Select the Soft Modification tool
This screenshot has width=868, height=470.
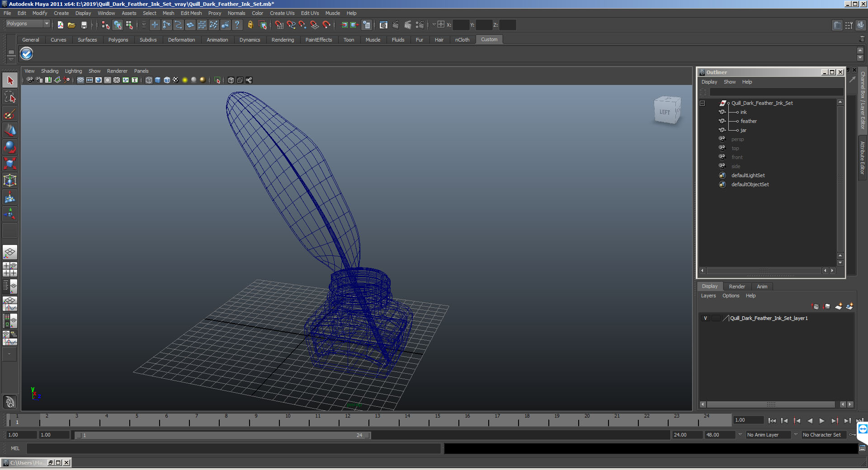coord(10,197)
